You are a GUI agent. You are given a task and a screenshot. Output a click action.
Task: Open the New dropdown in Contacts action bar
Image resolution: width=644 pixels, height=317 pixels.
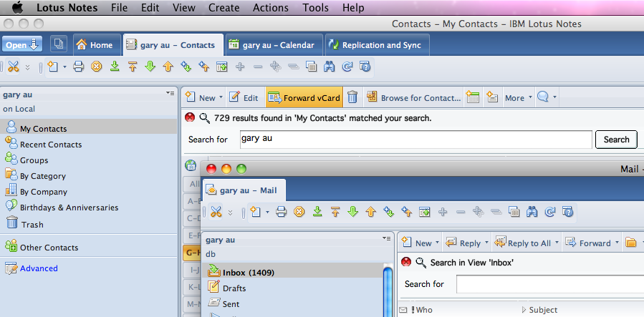coord(221,97)
